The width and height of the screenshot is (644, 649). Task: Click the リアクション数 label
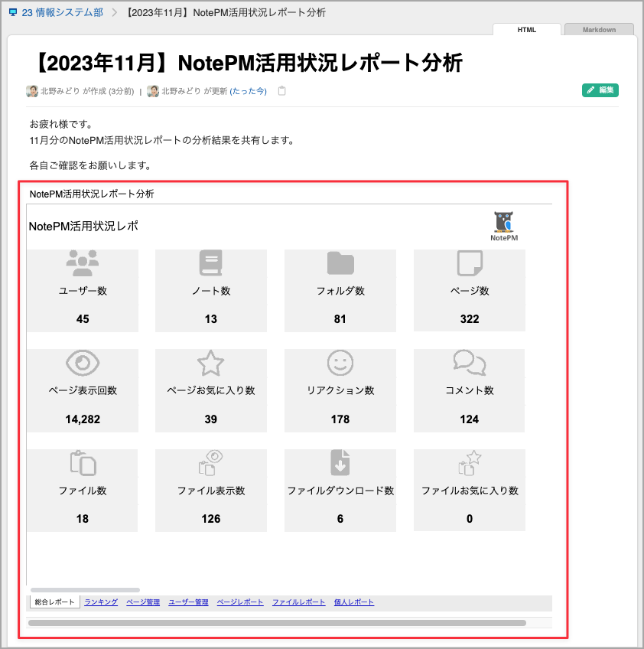tap(340, 390)
